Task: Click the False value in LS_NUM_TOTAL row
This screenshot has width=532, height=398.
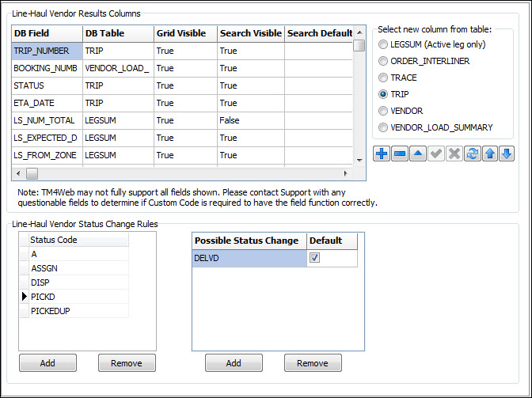Action: point(251,121)
